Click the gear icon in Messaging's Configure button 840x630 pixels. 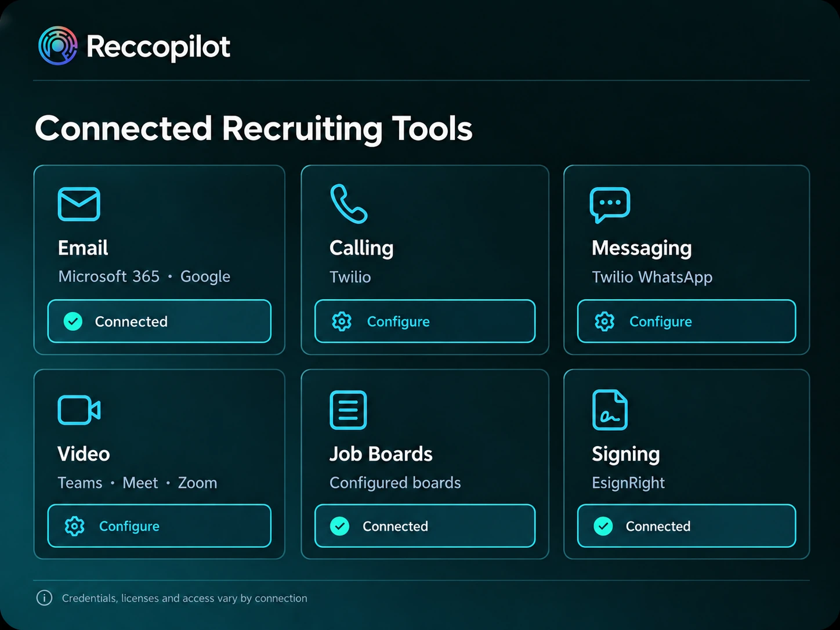604,321
